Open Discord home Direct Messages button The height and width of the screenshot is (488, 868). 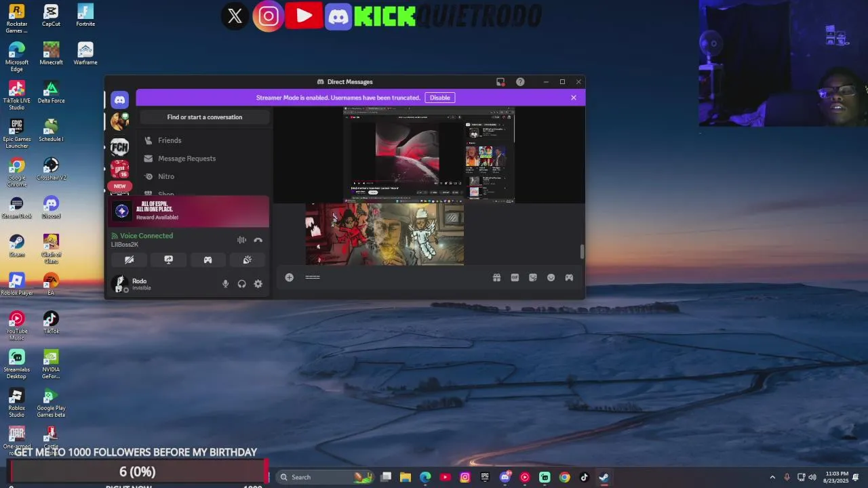pos(119,100)
